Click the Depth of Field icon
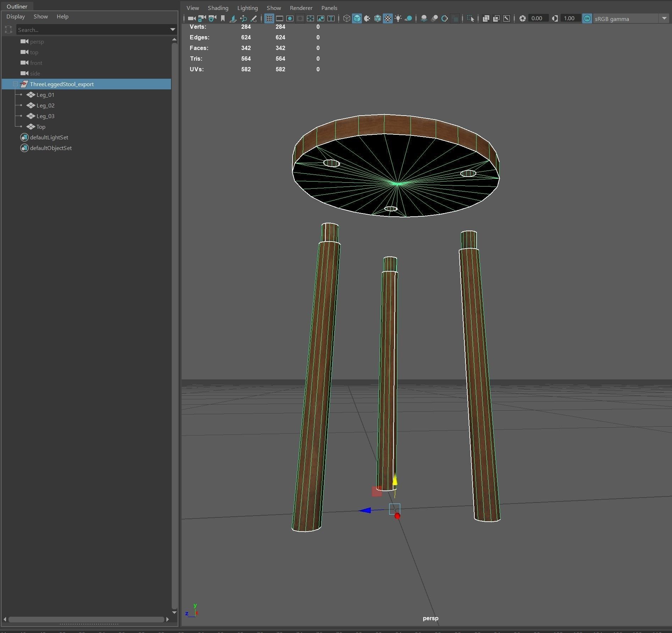The height and width of the screenshot is (633, 672). [x=455, y=18]
